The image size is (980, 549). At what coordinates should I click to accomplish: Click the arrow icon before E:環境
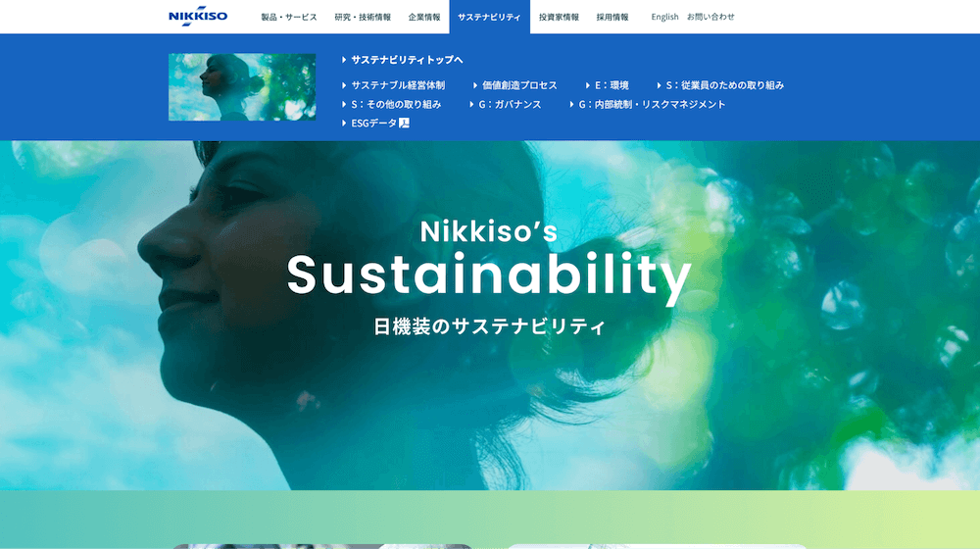[x=587, y=85]
